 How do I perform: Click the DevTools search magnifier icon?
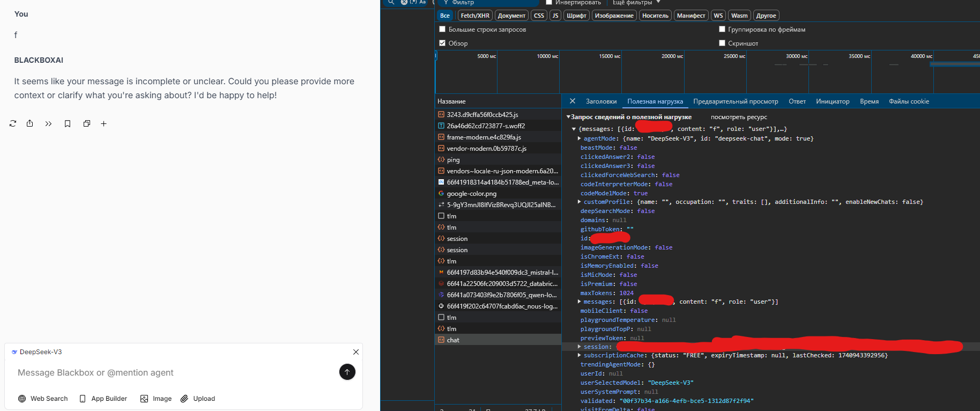[391, 2]
